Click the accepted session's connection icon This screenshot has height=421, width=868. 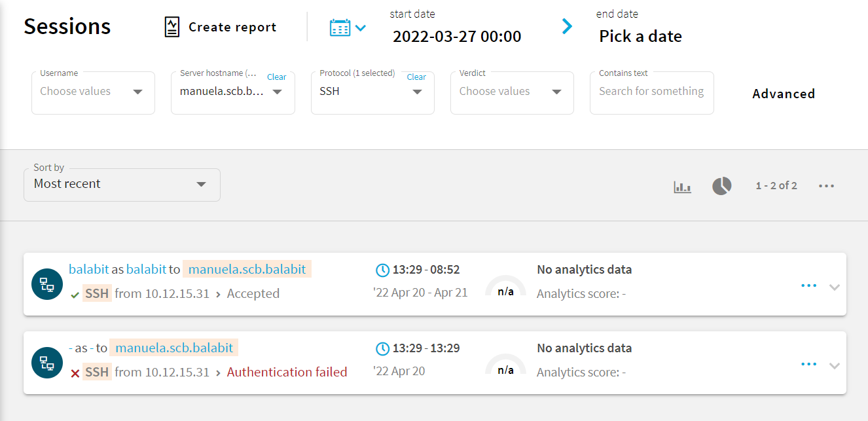pyautogui.click(x=47, y=284)
